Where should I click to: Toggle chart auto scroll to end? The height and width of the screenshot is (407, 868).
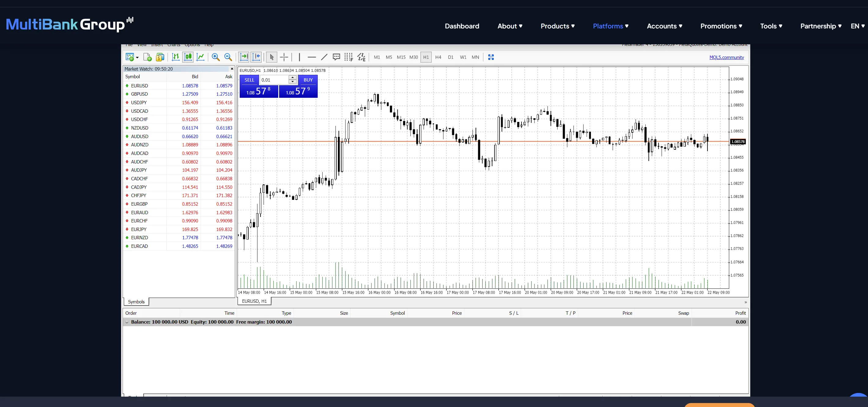pyautogui.click(x=244, y=57)
